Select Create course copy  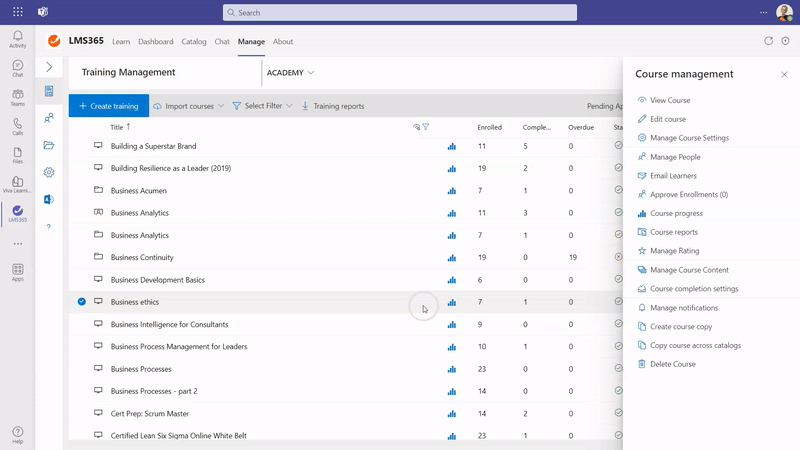click(674, 327)
